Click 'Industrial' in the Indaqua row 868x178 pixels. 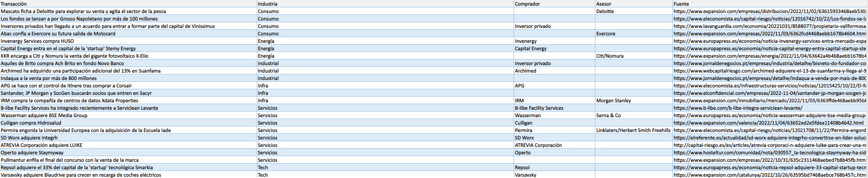pos(385,78)
